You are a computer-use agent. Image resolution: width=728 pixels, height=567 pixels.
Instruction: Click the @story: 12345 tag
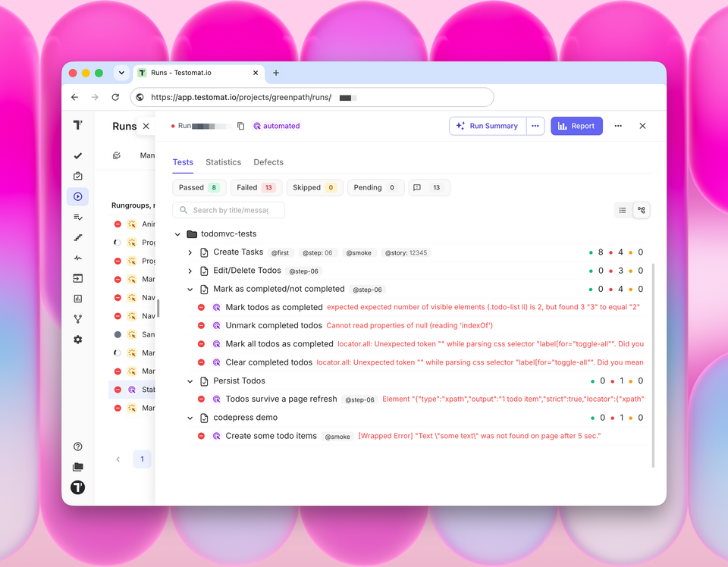coord(406,253)
